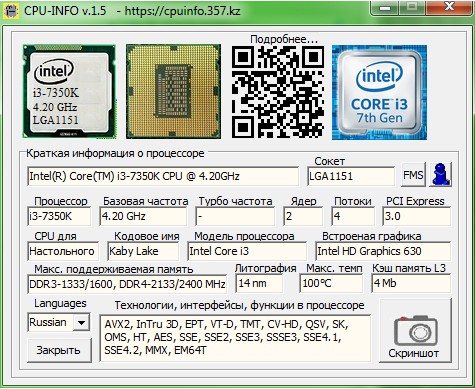The height and width of the screenshot is (389, 475).
Task: Click the LGA1151 socket field
Action: pos(351,176)
